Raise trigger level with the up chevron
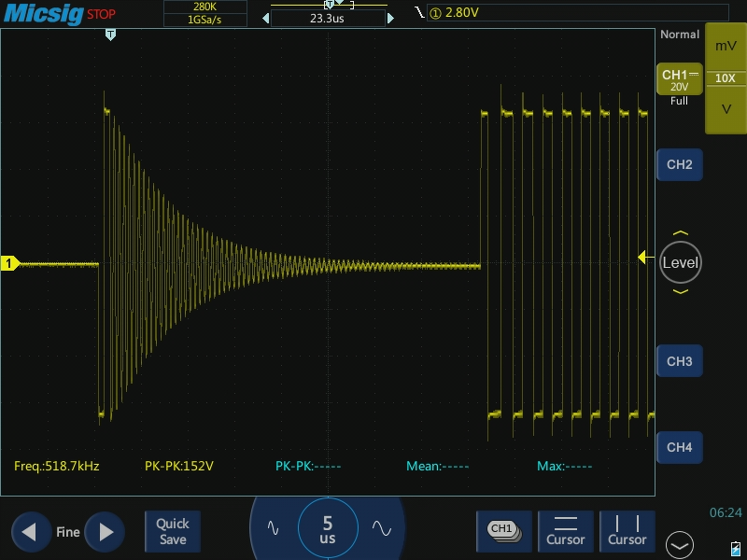 681,233
